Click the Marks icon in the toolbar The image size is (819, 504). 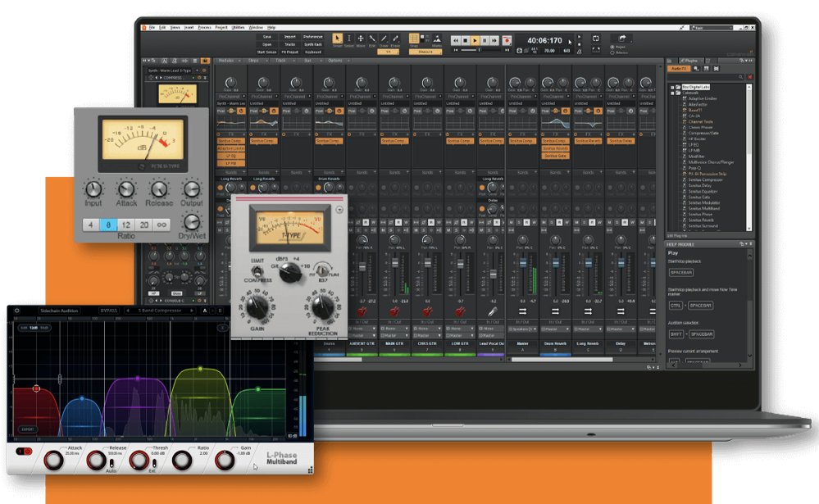[x=437, y=39]
